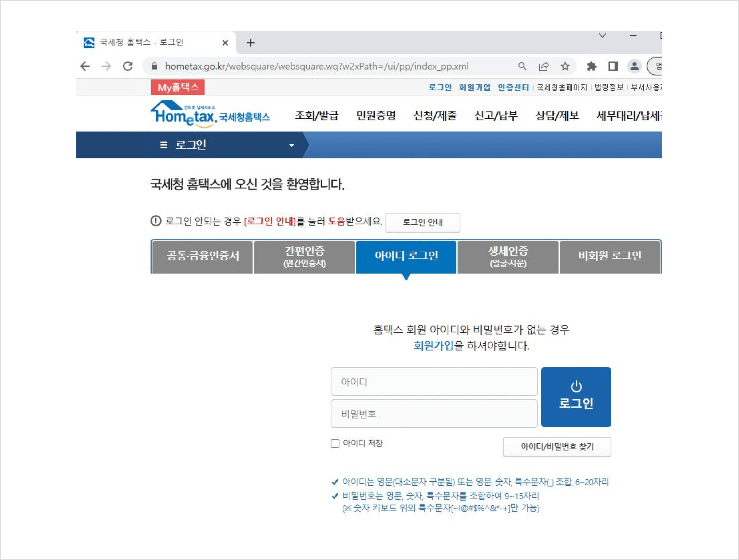Switch to the 간편인증 login tab
This screenshot has height=560, width=739.
click(304, 256)
